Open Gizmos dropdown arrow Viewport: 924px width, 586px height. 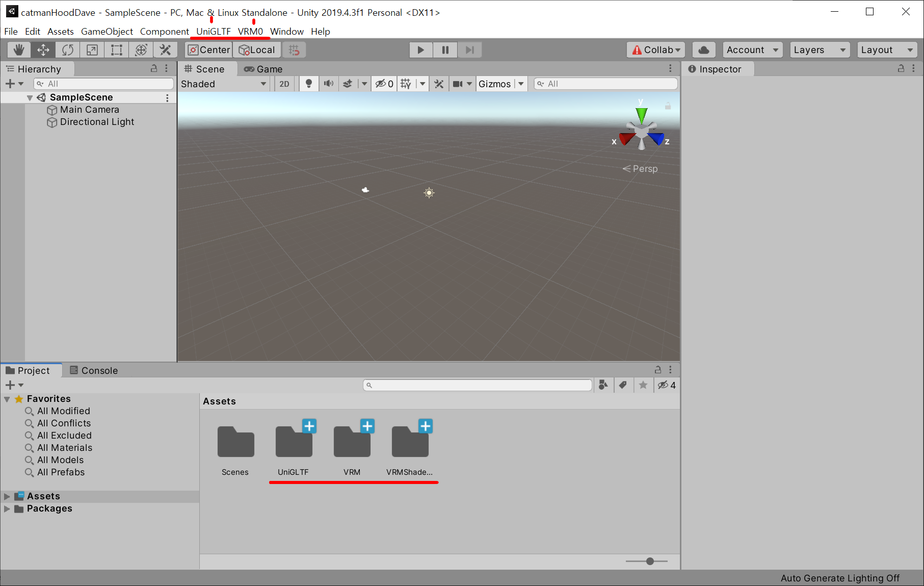521,84
